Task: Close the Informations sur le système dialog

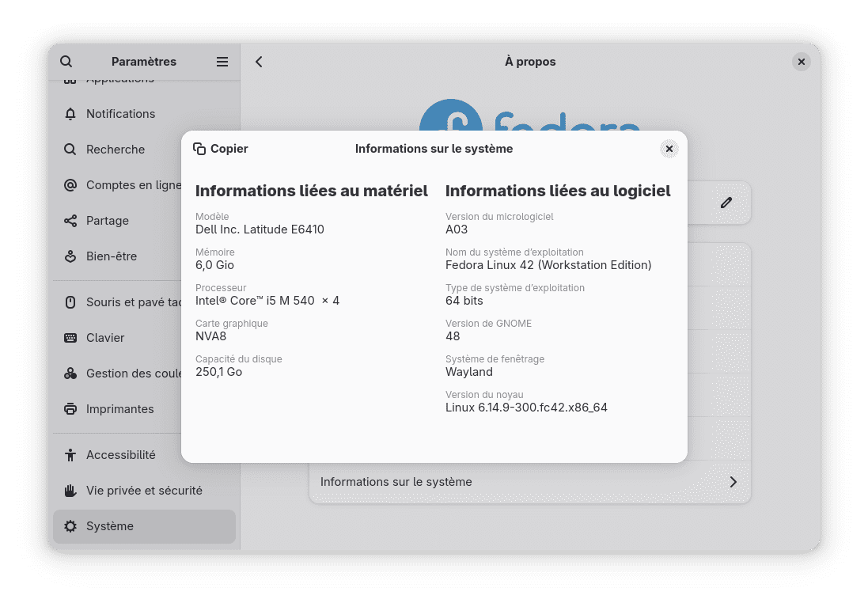Action: click(669, 149)
